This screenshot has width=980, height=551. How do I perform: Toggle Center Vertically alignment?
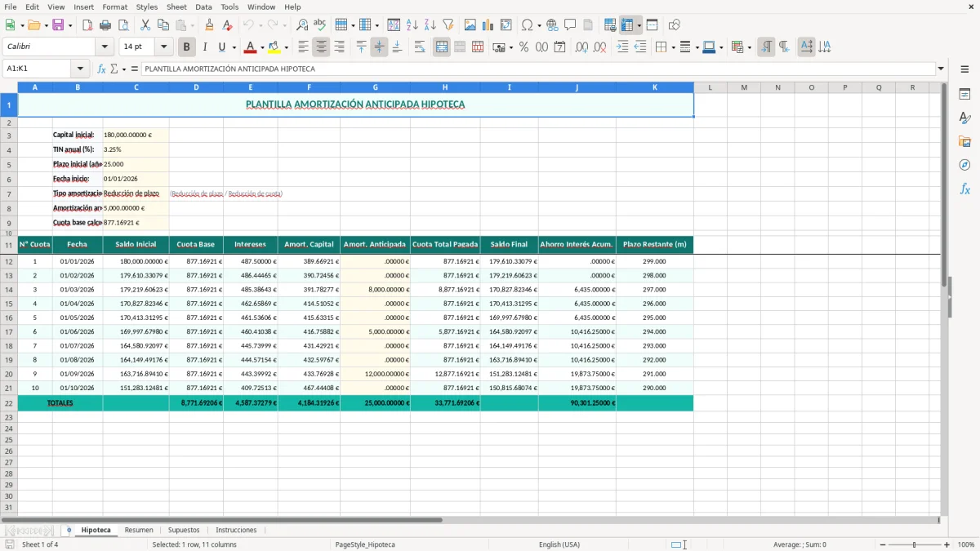coord(380,47)
